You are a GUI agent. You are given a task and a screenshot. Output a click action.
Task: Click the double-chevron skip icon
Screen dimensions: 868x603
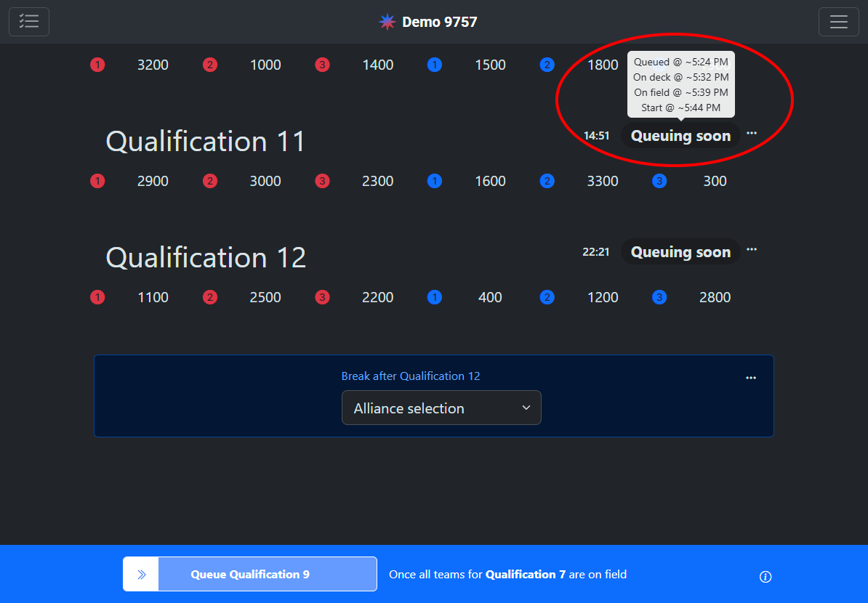(x=142, y=575)
